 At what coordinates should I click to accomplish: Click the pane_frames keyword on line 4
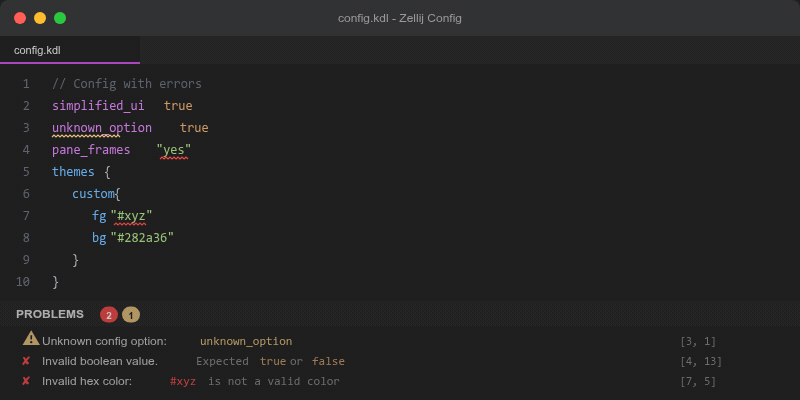[x=91, y=150]
